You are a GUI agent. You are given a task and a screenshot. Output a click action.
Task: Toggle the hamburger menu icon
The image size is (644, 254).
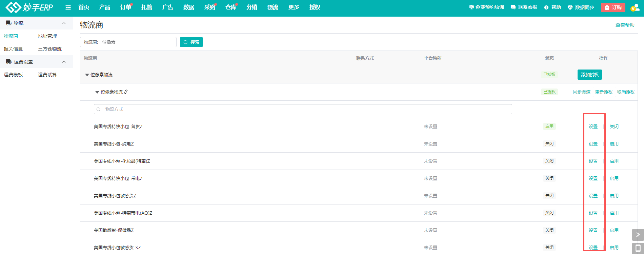click(68, 7)
